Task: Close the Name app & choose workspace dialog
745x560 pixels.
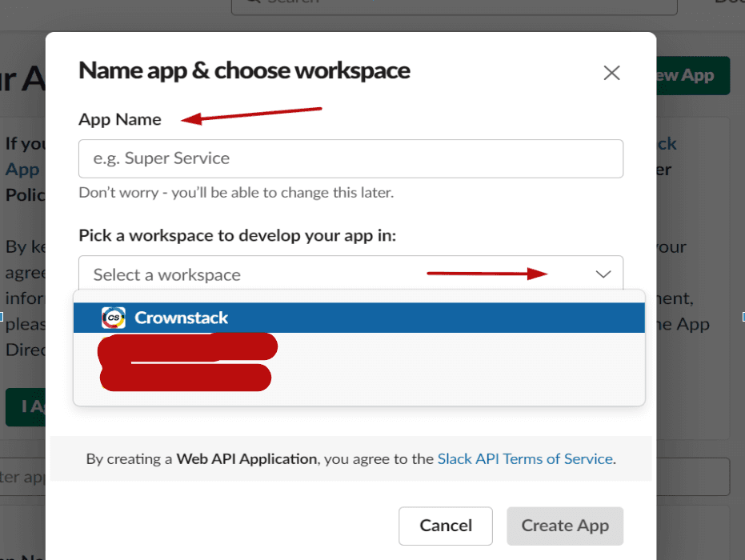Action: (x=611, y=73)
